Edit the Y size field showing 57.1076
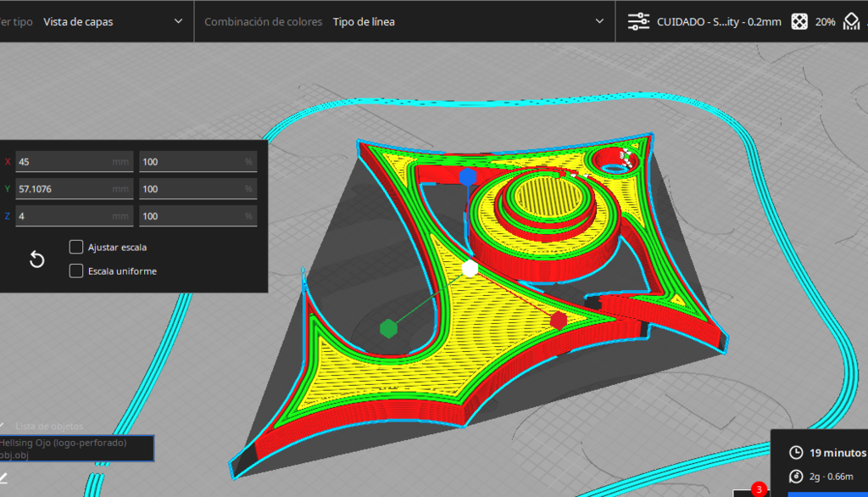 point(75,189)
